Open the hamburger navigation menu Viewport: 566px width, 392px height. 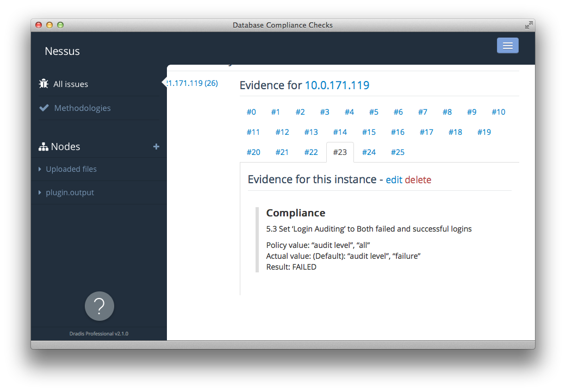point(507,45)
